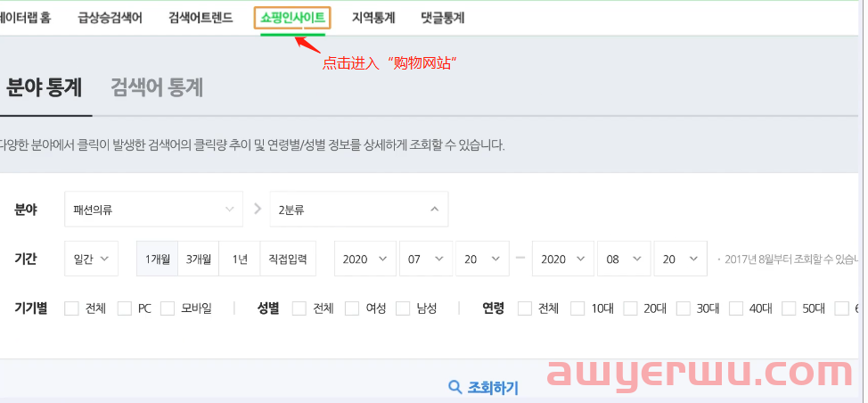The height and width of the screenshot is (403, 868).
Task: Open the 데이터랩 홈 tab
Action: point(25,18)
